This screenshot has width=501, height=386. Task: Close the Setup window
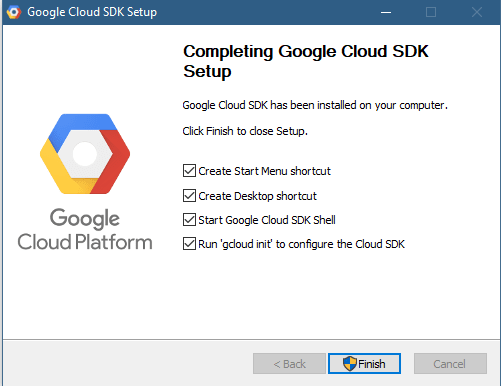[x=477, y=12]
